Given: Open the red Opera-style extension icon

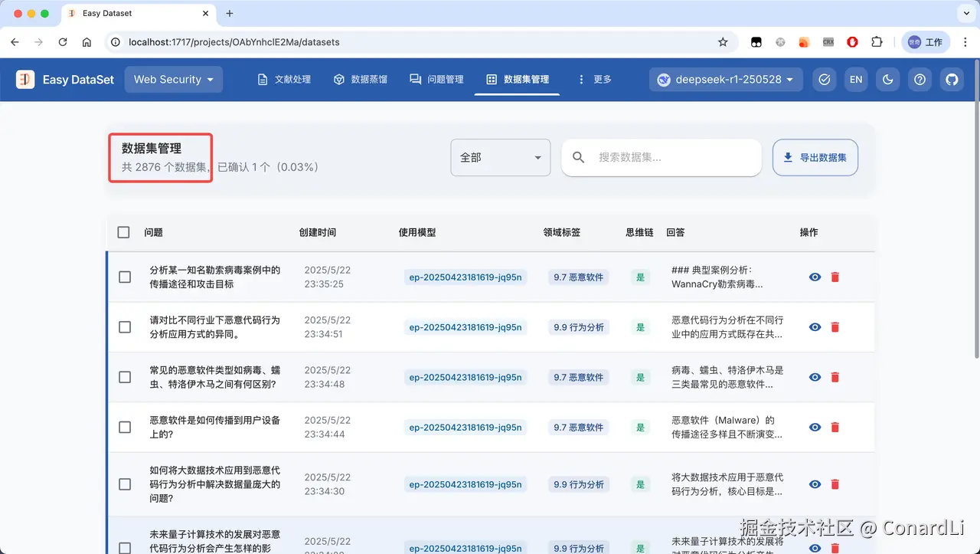Looking at the screenshot, I should (x=853, y=42).
